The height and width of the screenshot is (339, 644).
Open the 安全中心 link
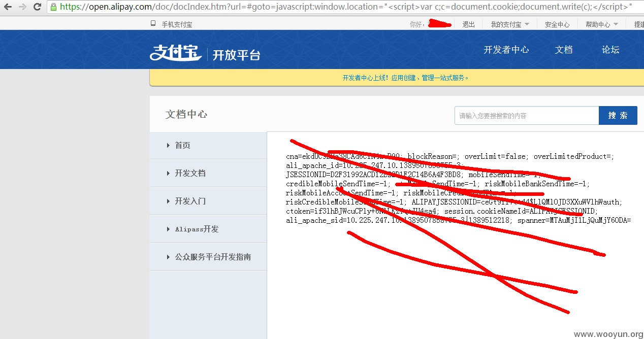tap(557, 24)
